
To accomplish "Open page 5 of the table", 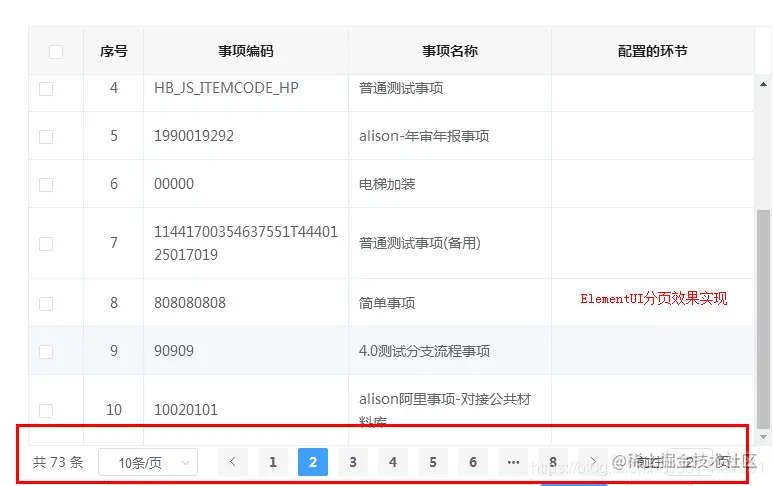I will tap(433, 462).
